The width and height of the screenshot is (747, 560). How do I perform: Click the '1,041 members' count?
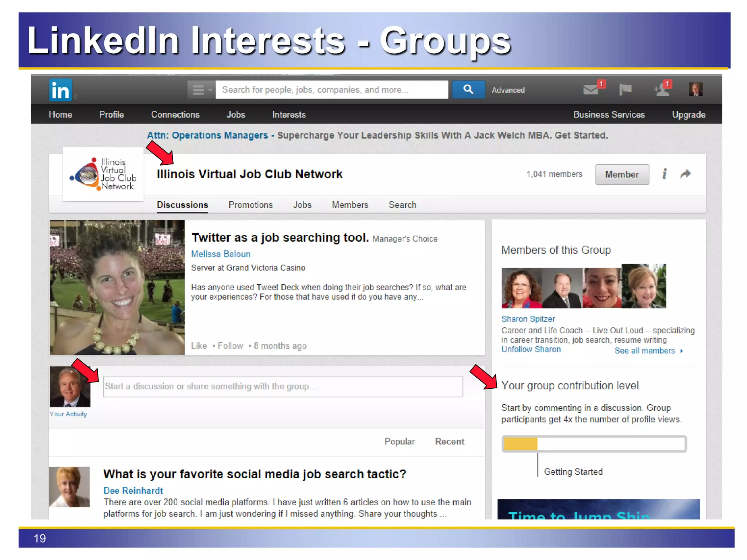click(x=554, y=174)
